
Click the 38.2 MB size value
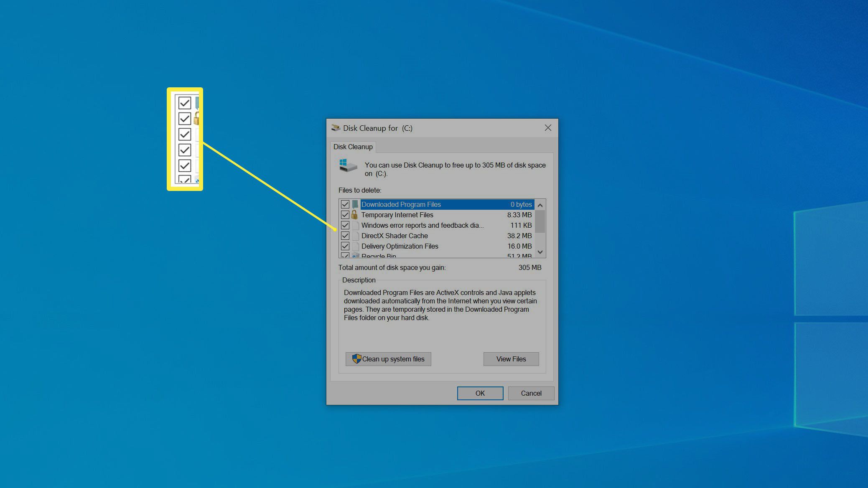tap(519, 236)
